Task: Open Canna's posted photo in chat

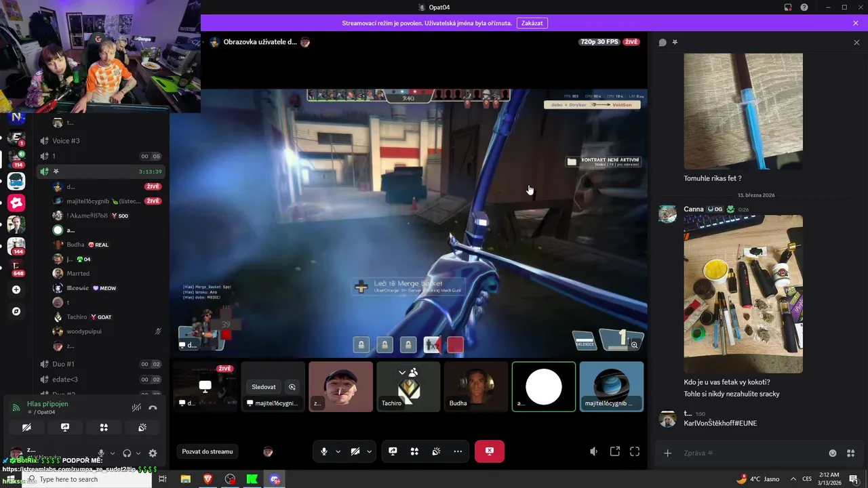Action: (743, 294)
